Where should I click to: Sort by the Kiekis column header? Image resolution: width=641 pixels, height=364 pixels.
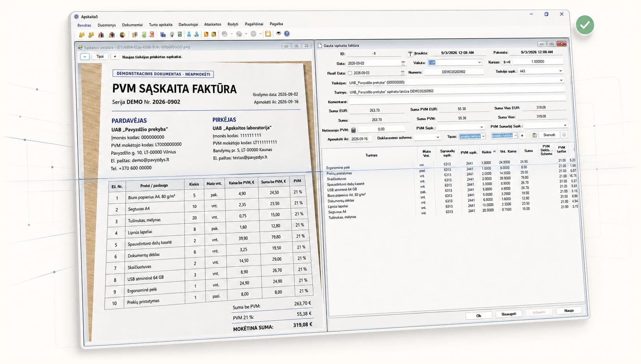tap(488, 152)
